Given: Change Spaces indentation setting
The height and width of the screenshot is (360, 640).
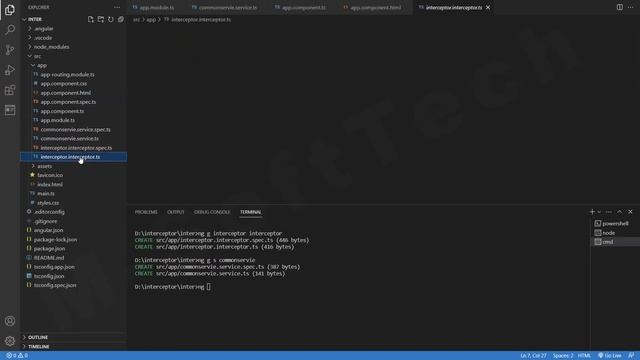Looking at the screenshot, I should click(563, 356).
